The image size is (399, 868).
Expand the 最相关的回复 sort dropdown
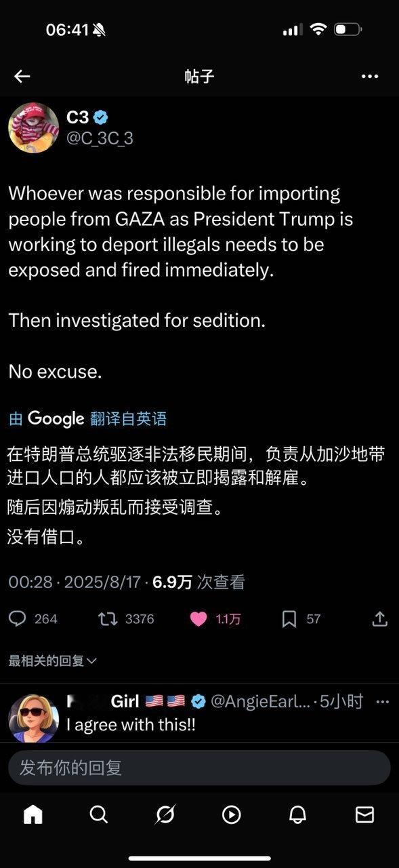pyautogui.click(x=53, y=660)
